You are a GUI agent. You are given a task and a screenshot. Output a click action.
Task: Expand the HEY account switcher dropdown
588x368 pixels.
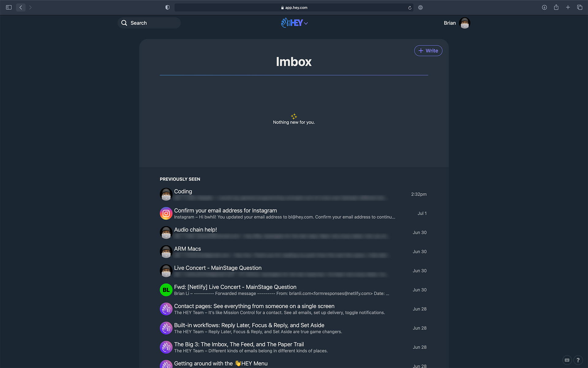tap(306, 24)
